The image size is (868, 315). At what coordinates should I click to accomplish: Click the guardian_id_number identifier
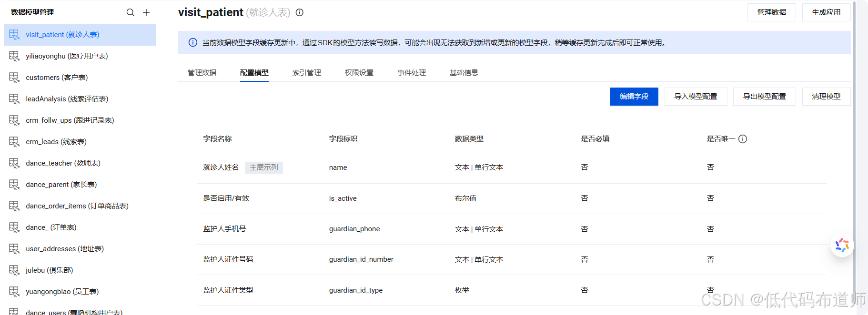click(361, 259)
